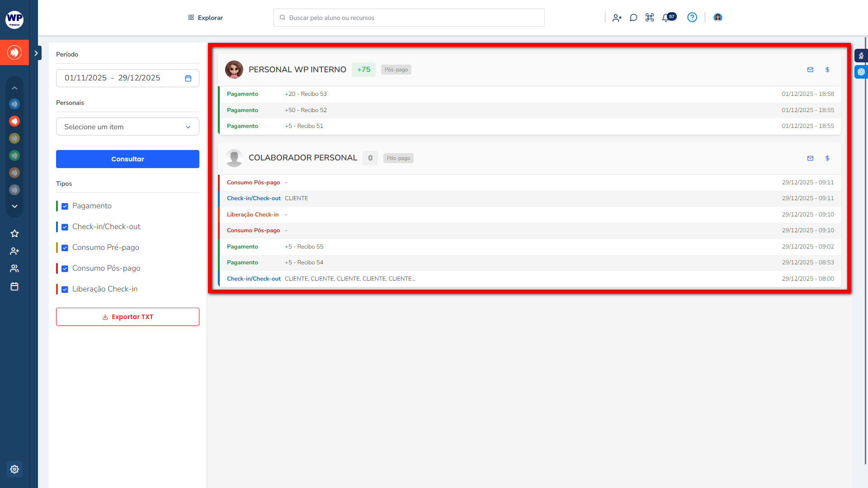Open the user profile avatar menu
This screenshot has height=488, width=868.
[x=718, y=18]
